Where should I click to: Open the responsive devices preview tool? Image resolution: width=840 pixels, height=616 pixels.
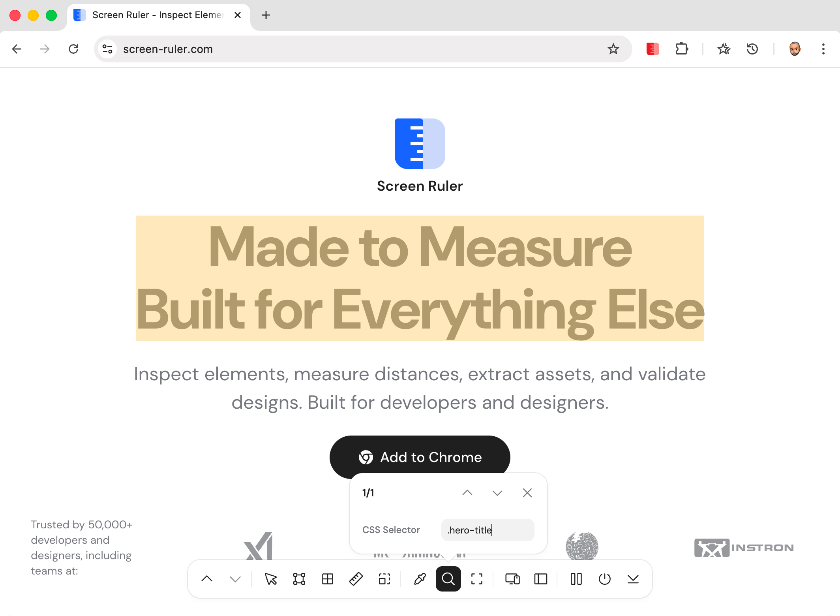pyautogui.click(x=512, y=579)
